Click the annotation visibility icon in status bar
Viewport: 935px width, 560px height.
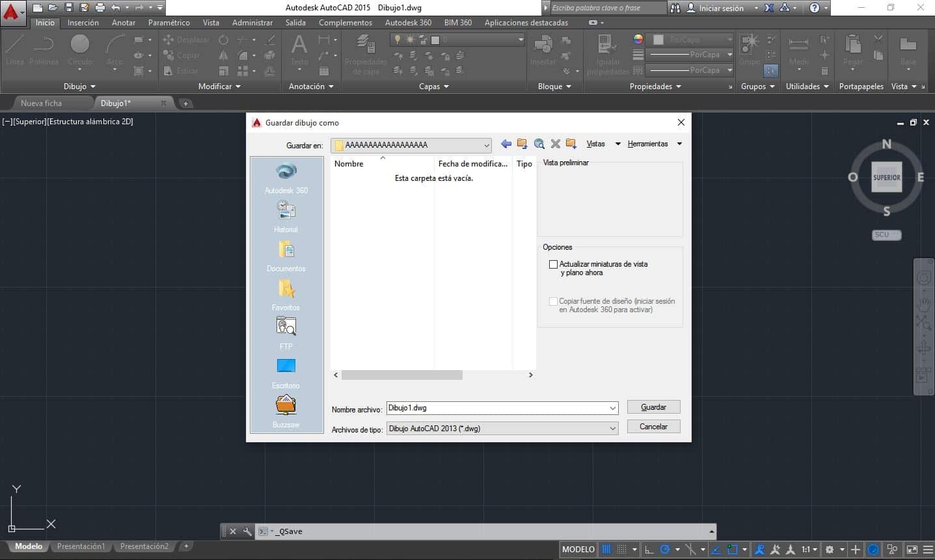coord(759,550)
